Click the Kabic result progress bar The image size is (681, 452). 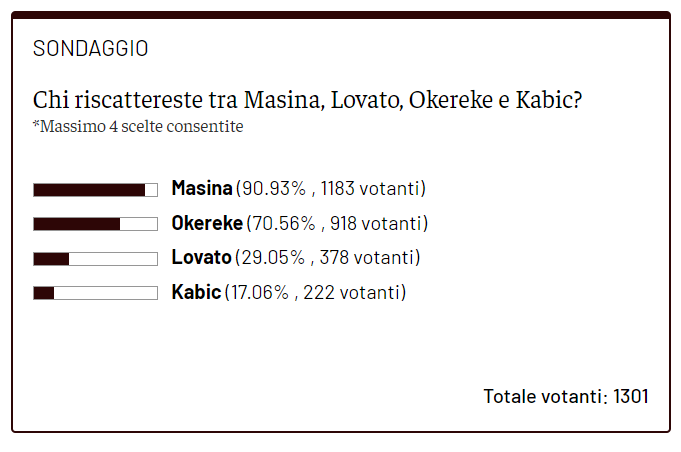pos(95,293)
